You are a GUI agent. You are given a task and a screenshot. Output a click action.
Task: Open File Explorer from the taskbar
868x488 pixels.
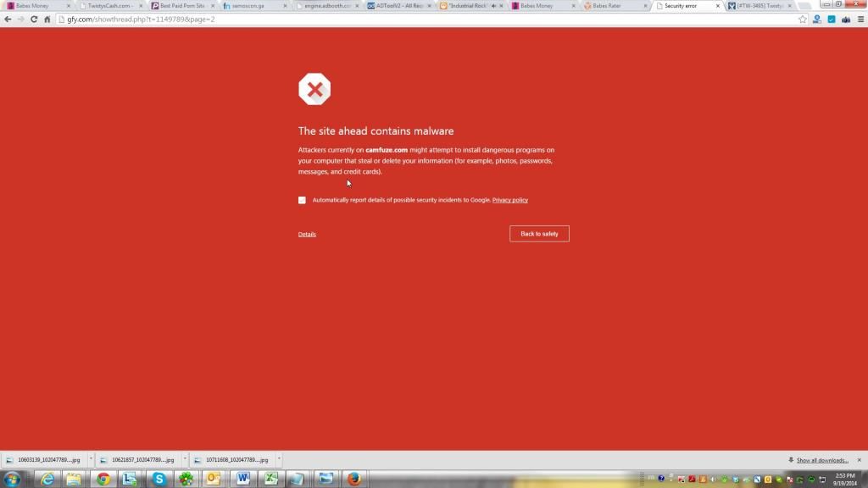click(x=74, y=480)
